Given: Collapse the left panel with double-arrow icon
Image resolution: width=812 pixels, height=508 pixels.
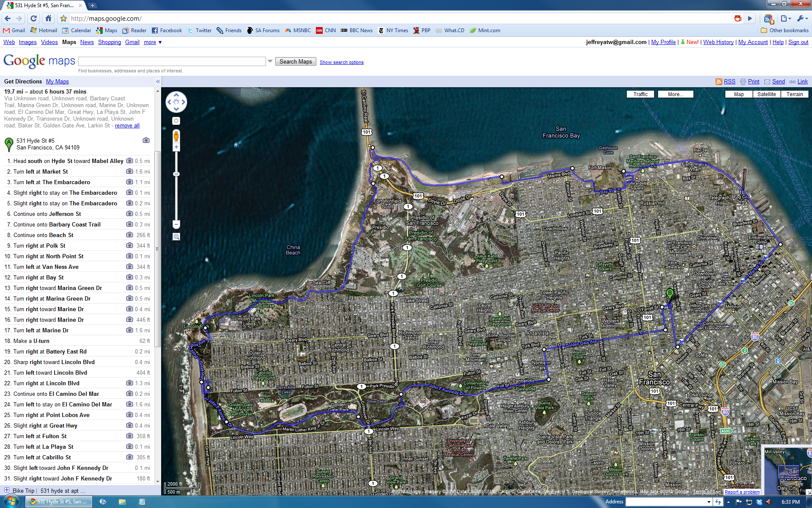Looking at the screenshot, I should point(158,81).
